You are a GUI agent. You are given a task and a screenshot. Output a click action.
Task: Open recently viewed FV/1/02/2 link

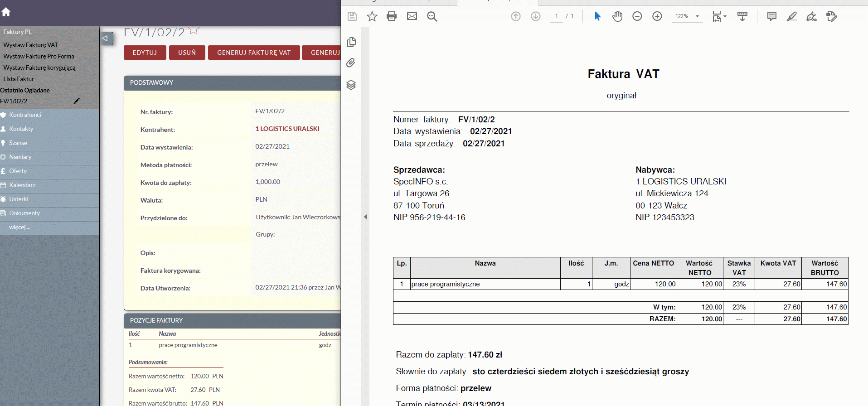(14, 101)
